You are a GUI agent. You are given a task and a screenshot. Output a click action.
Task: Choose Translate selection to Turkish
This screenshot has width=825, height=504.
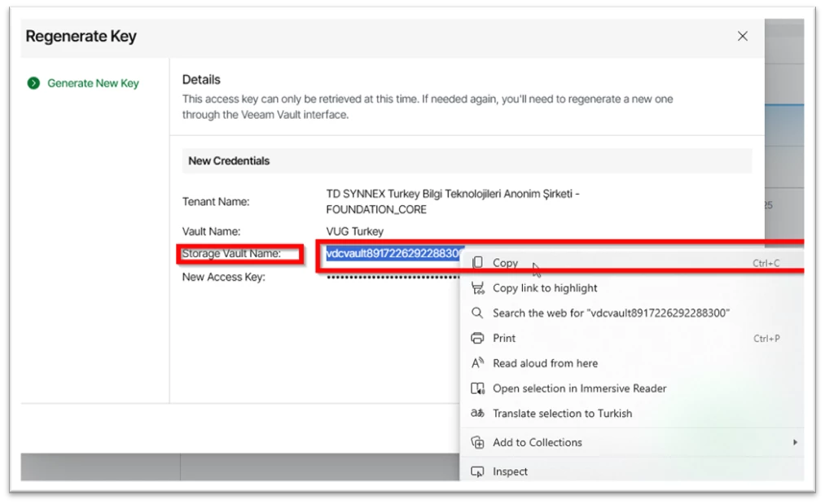[x=631, y=414]
